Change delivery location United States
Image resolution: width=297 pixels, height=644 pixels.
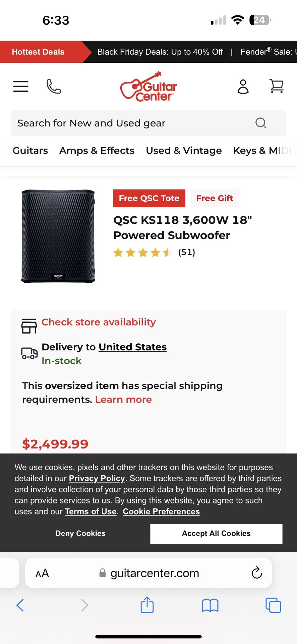132,347
